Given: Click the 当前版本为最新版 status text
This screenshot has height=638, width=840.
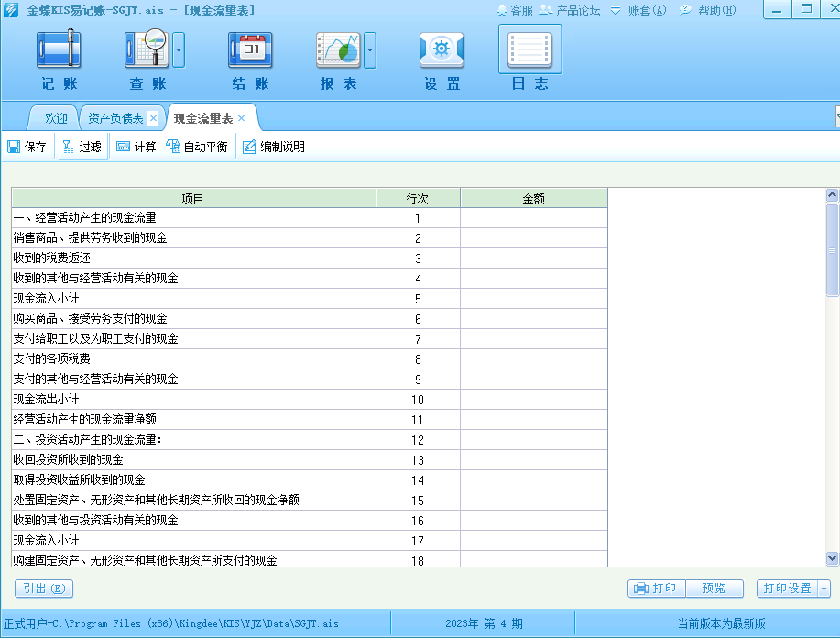Looking at the screenshot, I should click(721, 623).
